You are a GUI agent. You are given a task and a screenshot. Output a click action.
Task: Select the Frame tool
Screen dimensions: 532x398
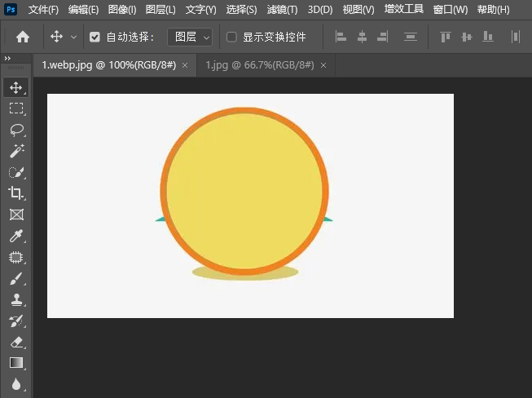[x=16, y=214]
